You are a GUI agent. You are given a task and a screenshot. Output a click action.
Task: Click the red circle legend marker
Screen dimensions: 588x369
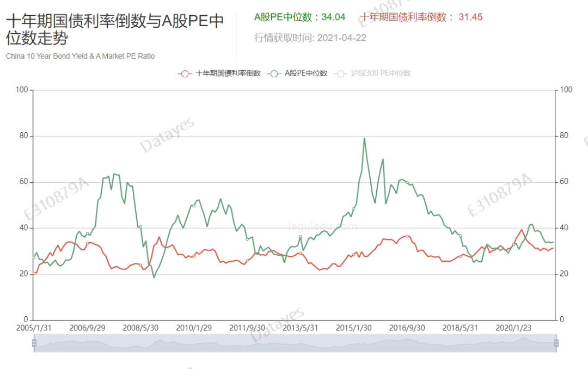[185, 73]
